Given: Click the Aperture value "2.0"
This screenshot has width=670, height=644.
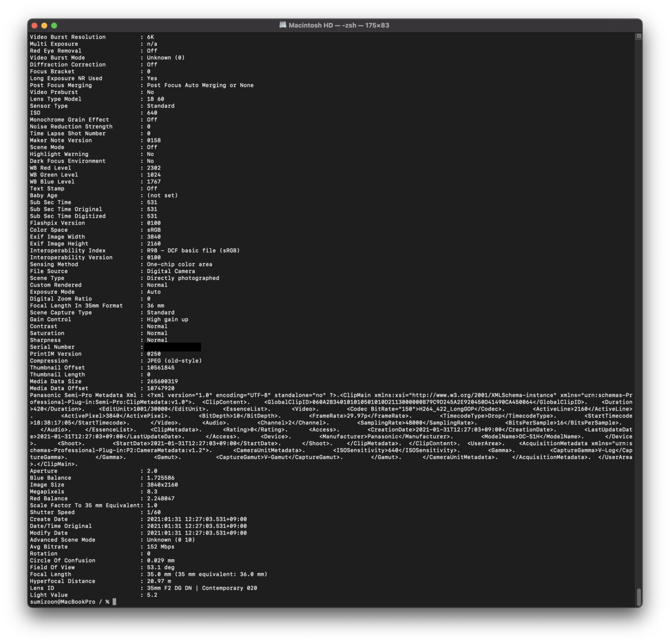Looking at the screenshot, I should 152,471.
